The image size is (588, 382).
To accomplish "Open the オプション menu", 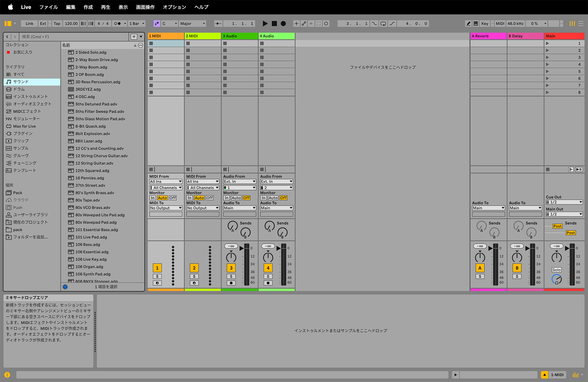I will click(174, 7).
